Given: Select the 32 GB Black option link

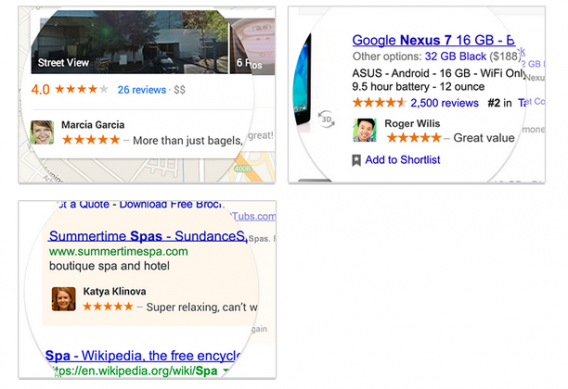Looking at the screenshot, I should [455, 57].
